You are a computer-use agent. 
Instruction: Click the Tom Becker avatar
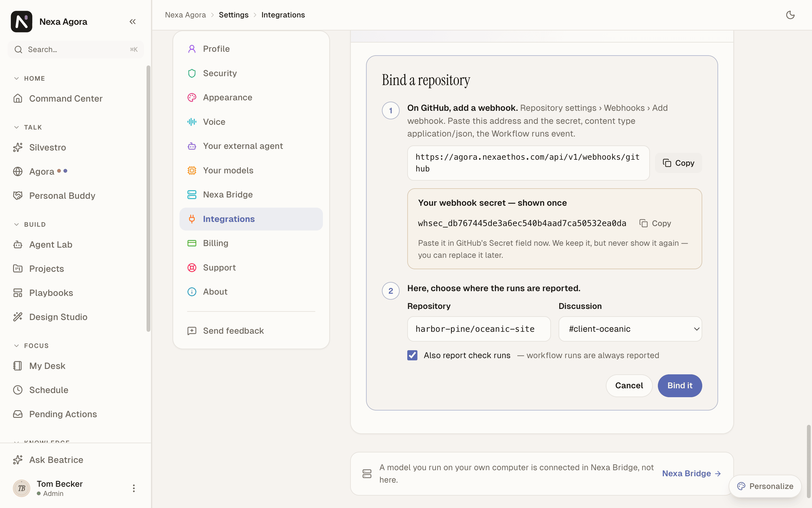pos(22,488)
